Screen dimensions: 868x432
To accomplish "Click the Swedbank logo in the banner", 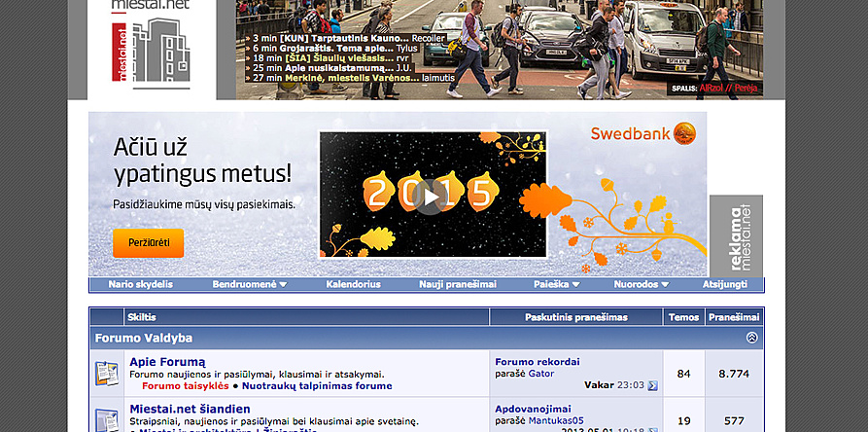I will coord(643,133).
